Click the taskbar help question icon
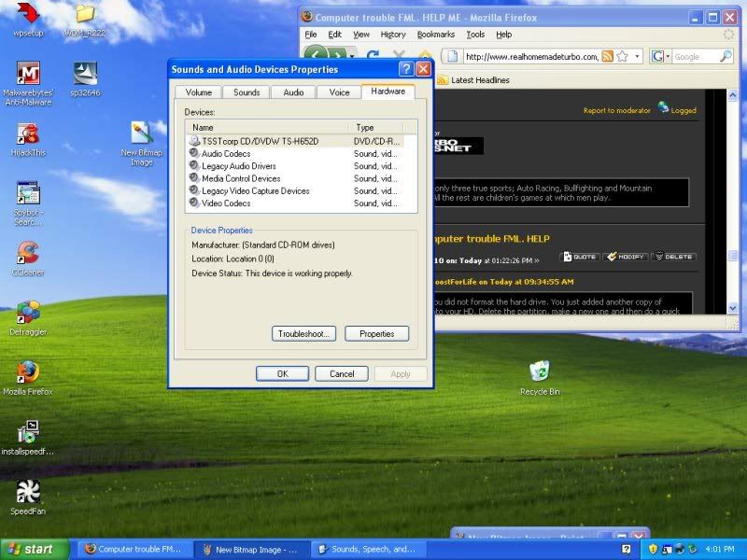Screen dimensions: 747x560 tap(627, 550)
